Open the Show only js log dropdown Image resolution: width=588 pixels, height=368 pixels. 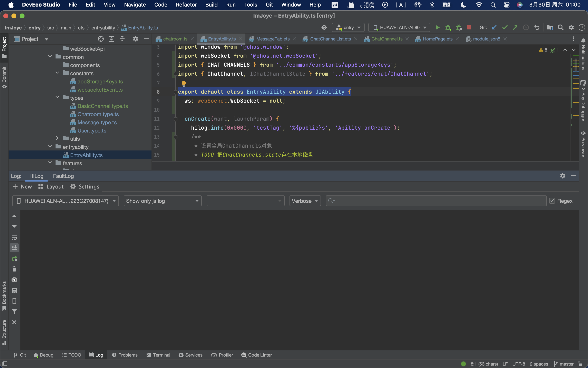pyautogui.click(x=163, y=201)
